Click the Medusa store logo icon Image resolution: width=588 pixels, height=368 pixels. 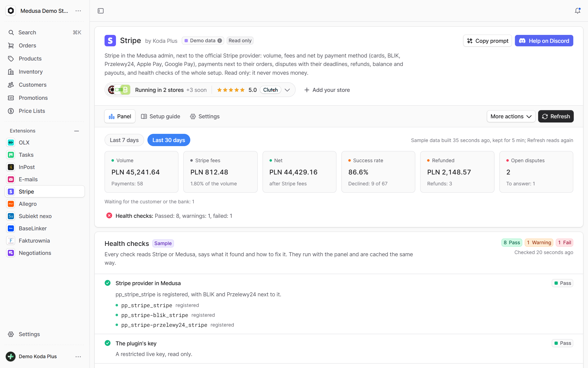coord(11,11)
